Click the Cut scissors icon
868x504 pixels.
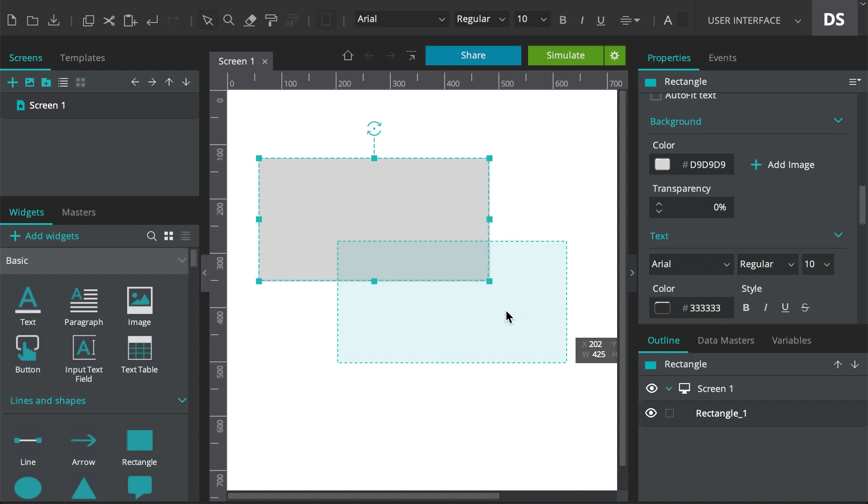109,20
